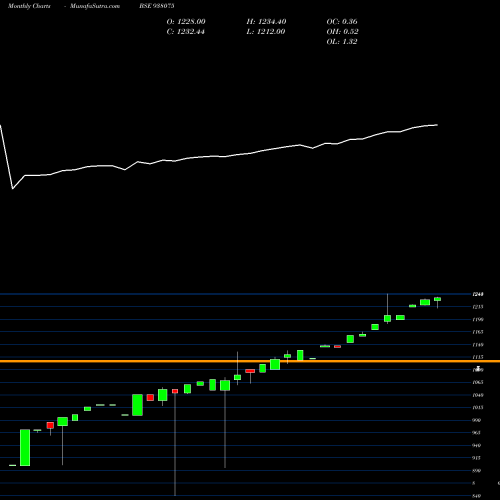Click the 1040 price axis label
This screenshot has width=500, height=500.
478,395
